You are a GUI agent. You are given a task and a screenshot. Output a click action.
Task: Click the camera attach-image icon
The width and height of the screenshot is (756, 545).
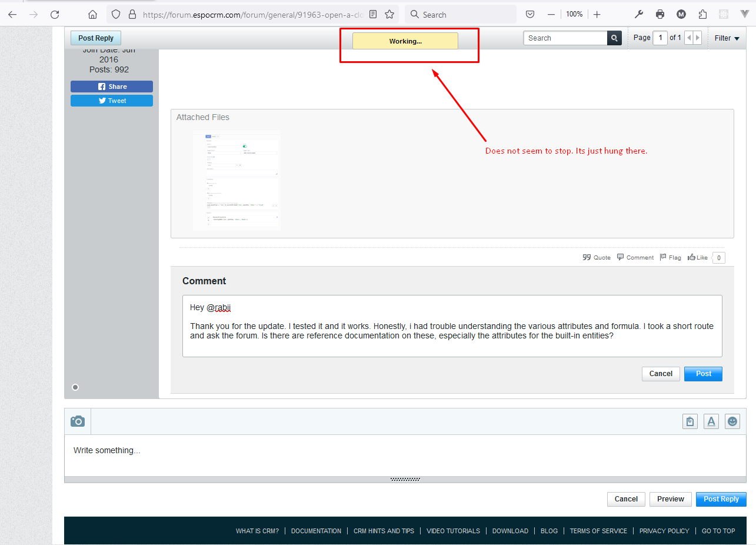pyautogui.click(x=78, y=421)
